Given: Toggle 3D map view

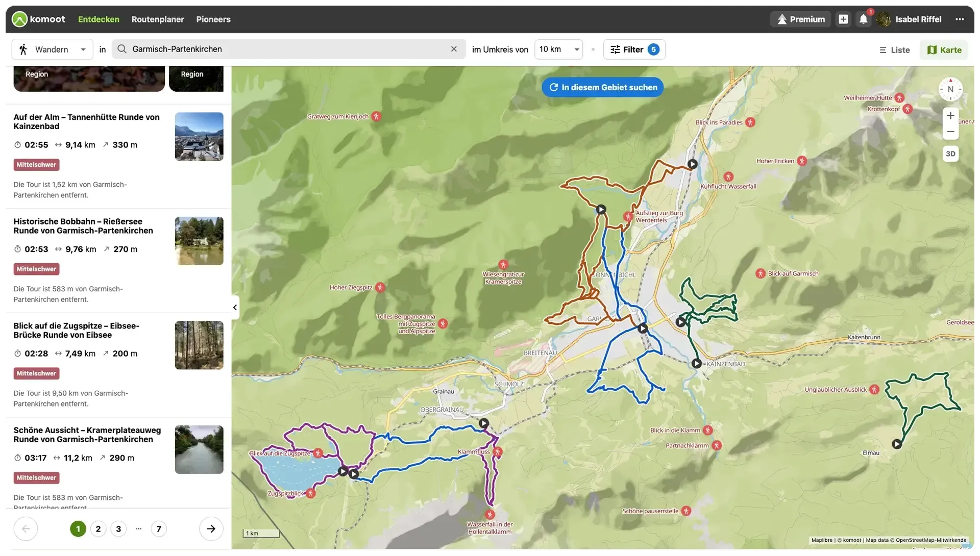Looking at the screenshot, I should click(950, 154).
